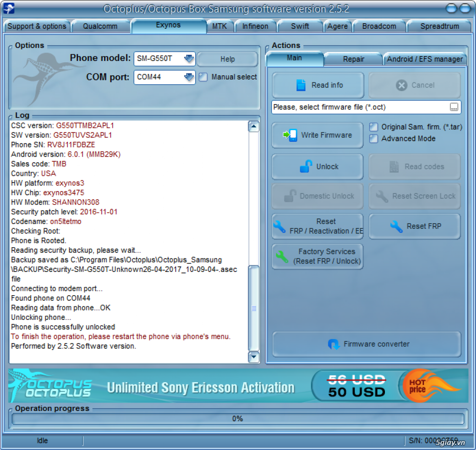Select the Main actions tab

click(294, 58)
